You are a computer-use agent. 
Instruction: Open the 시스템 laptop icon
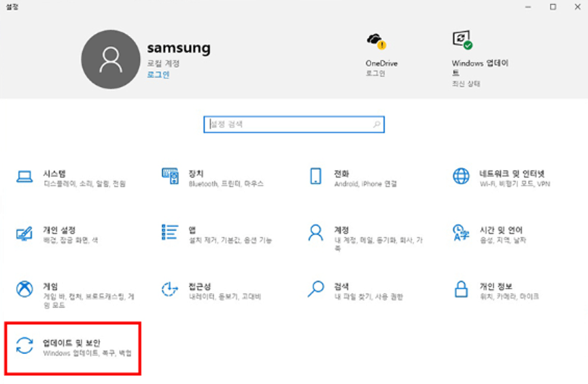click(24, 176)
